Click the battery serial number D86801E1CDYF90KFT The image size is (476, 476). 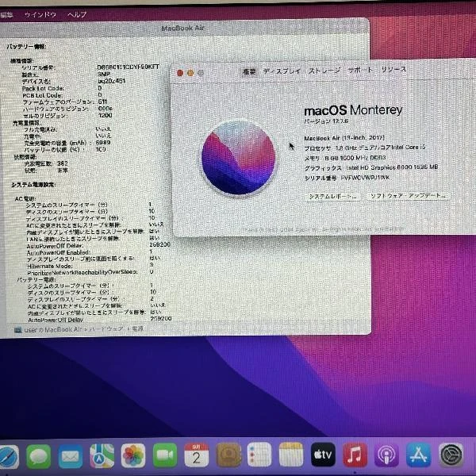tap(128, 67)
